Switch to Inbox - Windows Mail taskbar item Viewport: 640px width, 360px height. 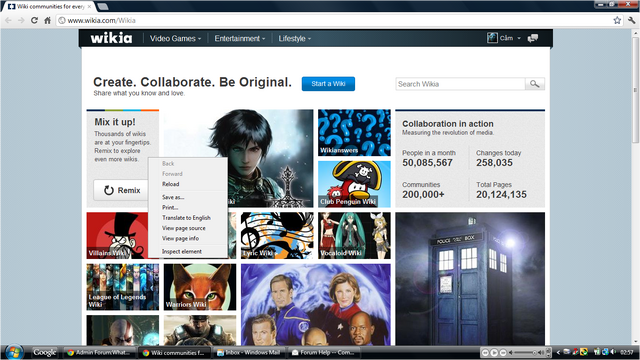(x=249, y=352)
